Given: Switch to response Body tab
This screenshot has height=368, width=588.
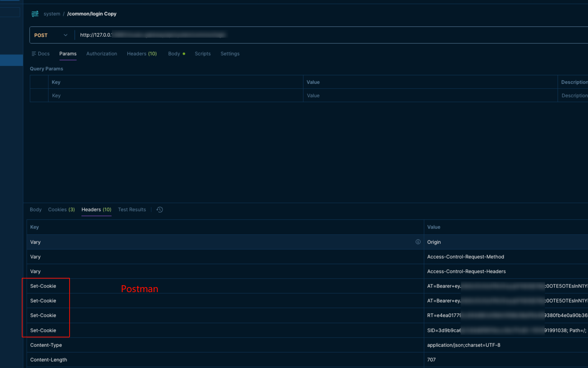Looking at the screenshot, I should tap(36, 210).
